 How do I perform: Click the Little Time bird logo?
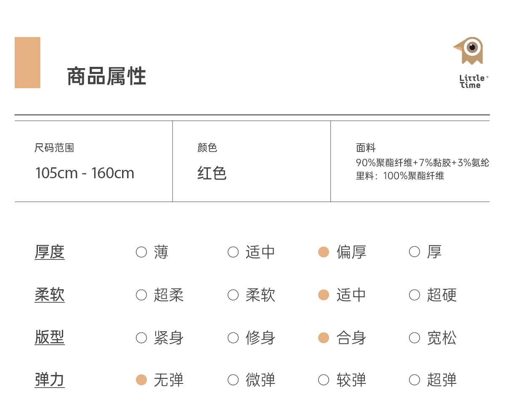click(x=470, y=51)
